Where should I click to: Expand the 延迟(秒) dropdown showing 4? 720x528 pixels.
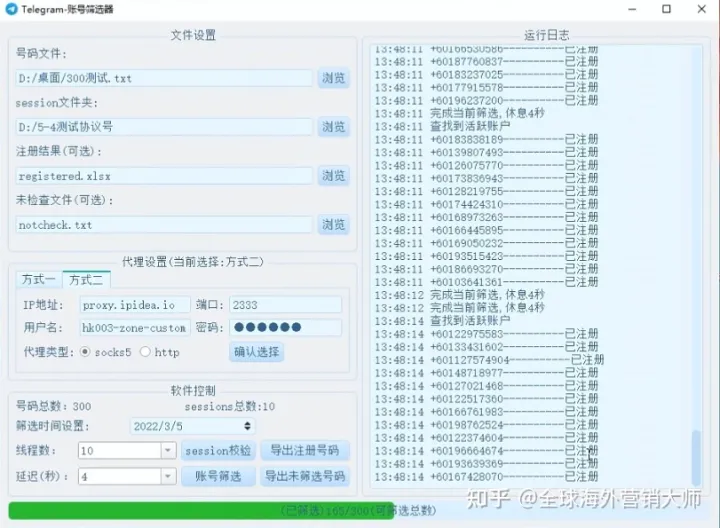pyautogui.click(x=168, y=477)
